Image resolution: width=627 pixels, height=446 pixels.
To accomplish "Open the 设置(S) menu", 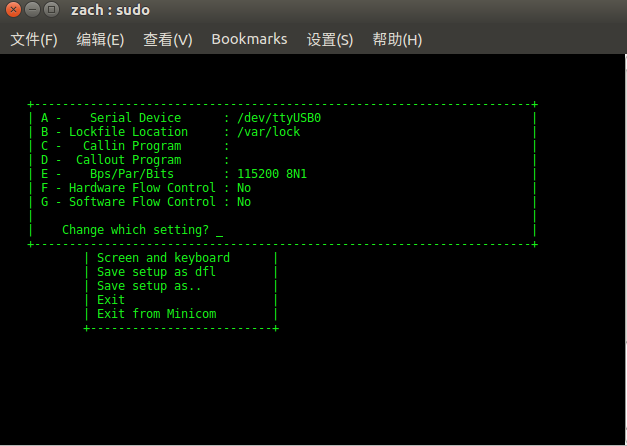I will pos(329,40).
